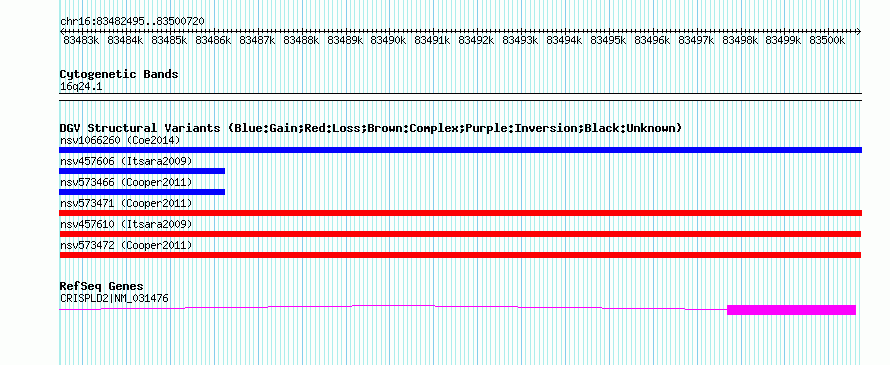Open variant label nsv457610 (Itsara2009)

(126, 224)
